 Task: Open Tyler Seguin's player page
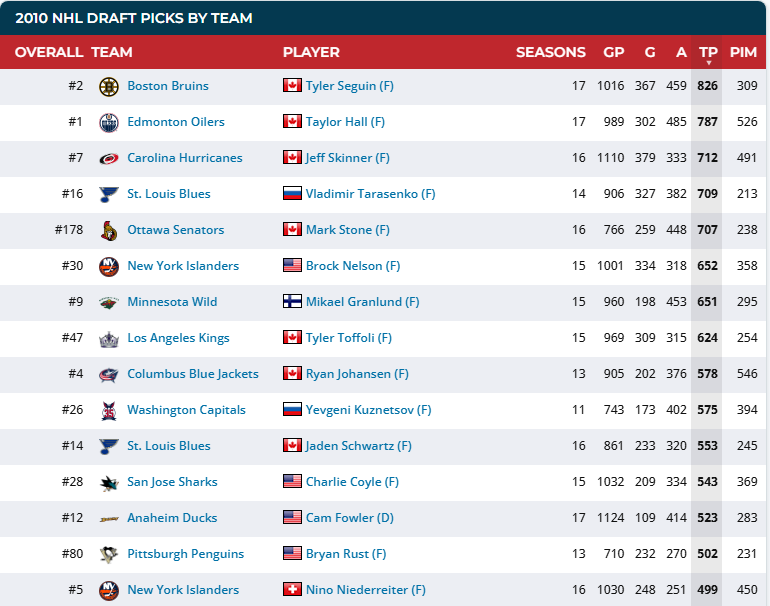(x=350, y=86)
